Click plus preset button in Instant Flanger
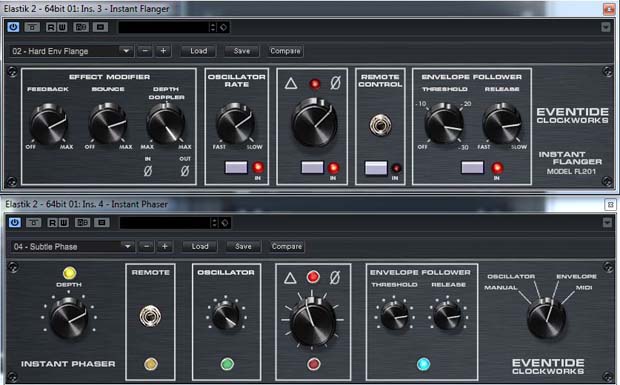 [163, 51]
